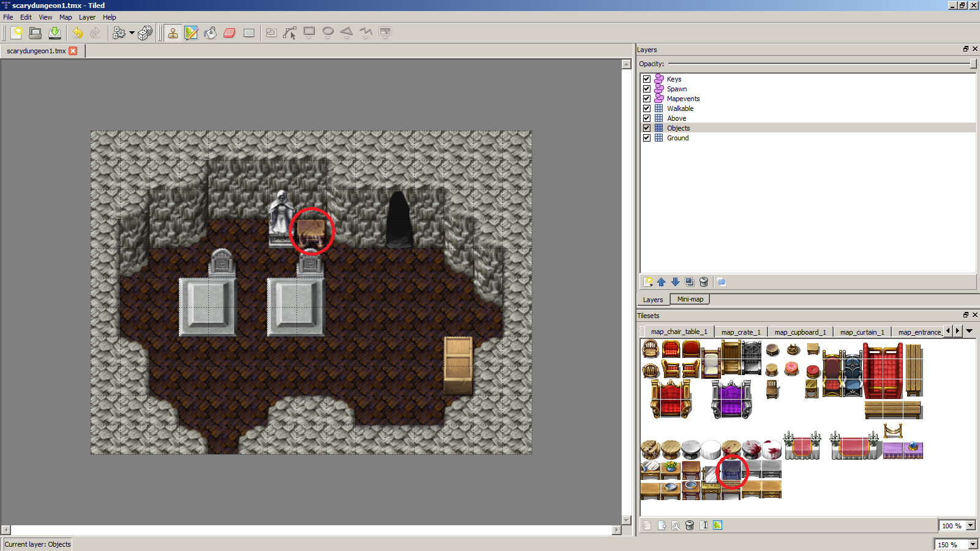Image resolution: width=980 pixels, height=551 pixels.
Task: Close the Tilesets panel
Action: (x=975, y=315)
